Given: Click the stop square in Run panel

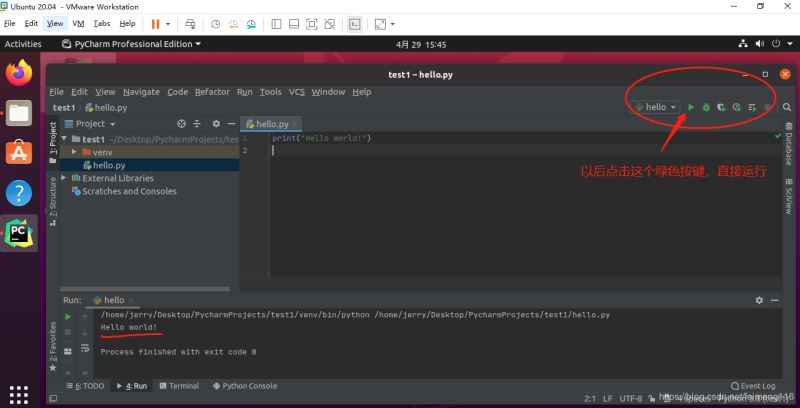Looking at the screenshot, I should click(x=68, y=333).
